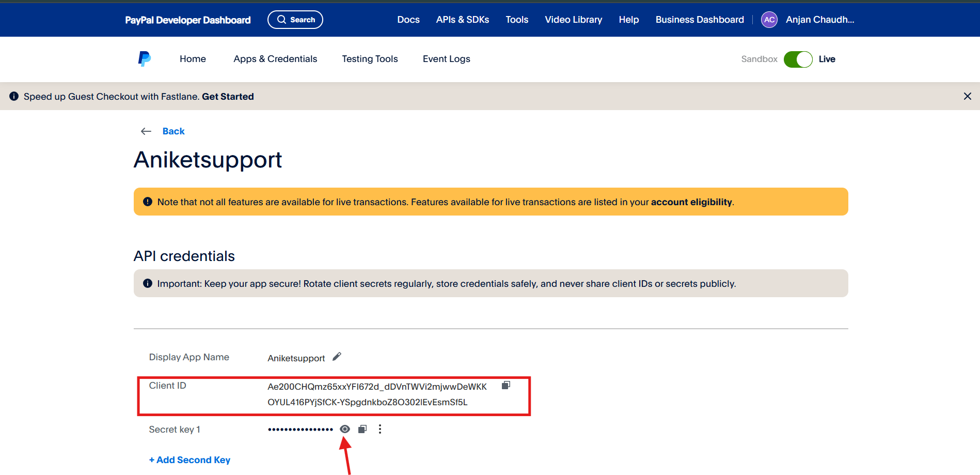Image resolution: width=980 pixels, height=475 pixels.
Task: Click the back arrow icon
Action: point(146,131)
